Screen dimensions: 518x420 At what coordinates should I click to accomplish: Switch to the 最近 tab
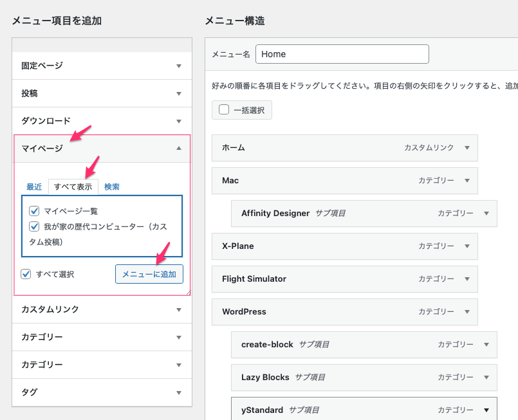[x=34, y=187]
